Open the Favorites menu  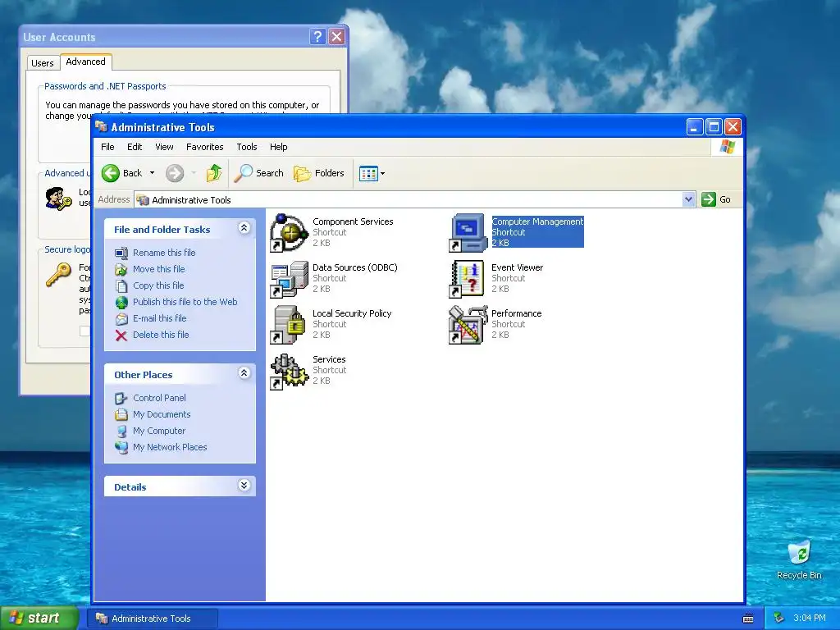[204, 147]
